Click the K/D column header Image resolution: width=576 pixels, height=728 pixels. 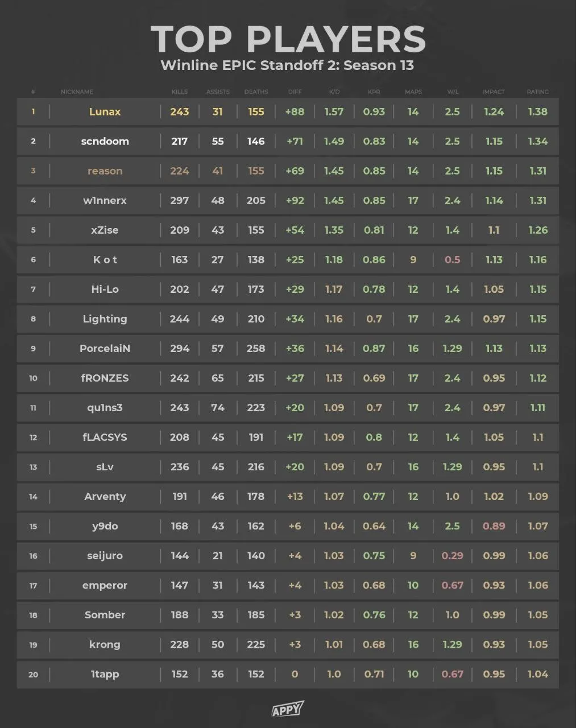pyautogui.click(x=334, y=92)
